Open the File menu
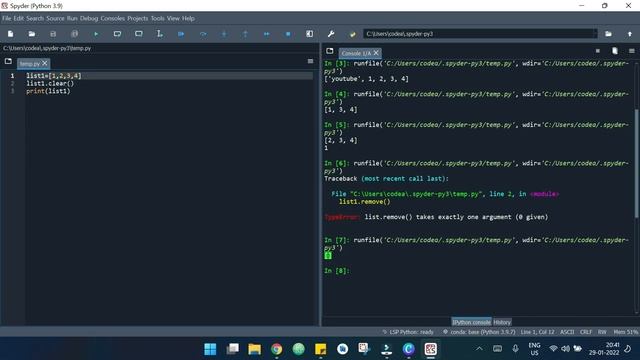640x360 pixels. point(7,18)
